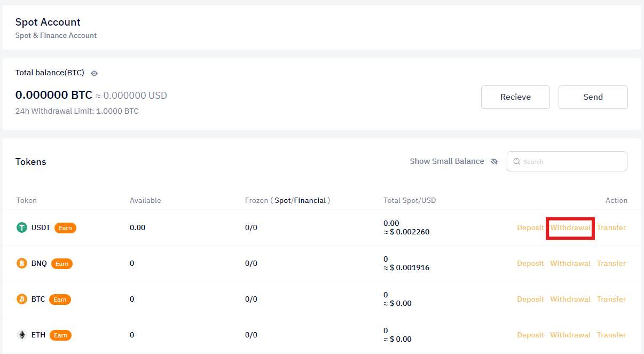The width and height of the screenshot is (644, 354).
Task: Toggle total balance visibility eye icon
Action: pos(94,73)
